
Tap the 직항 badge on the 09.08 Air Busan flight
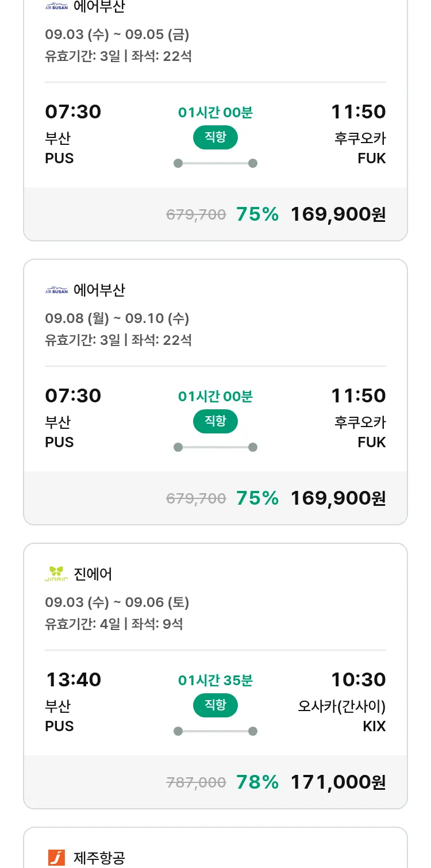(x=215, y=421)
